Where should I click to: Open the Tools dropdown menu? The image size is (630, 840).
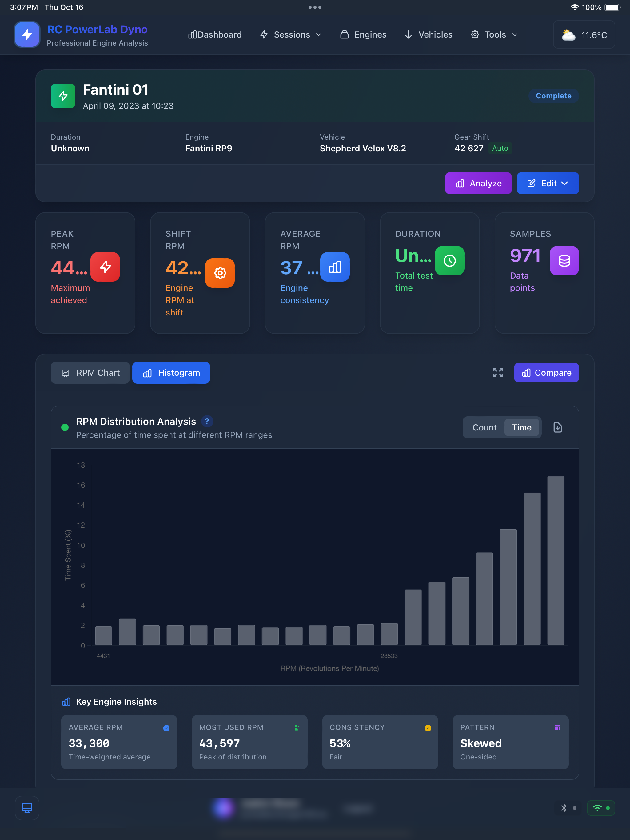click(x=494, y=34)
